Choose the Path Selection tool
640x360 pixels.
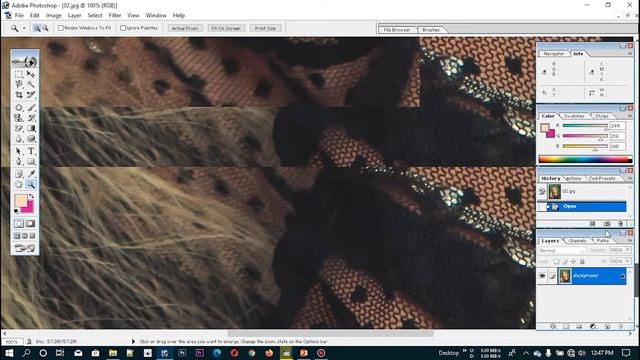(x=19, y=151)
